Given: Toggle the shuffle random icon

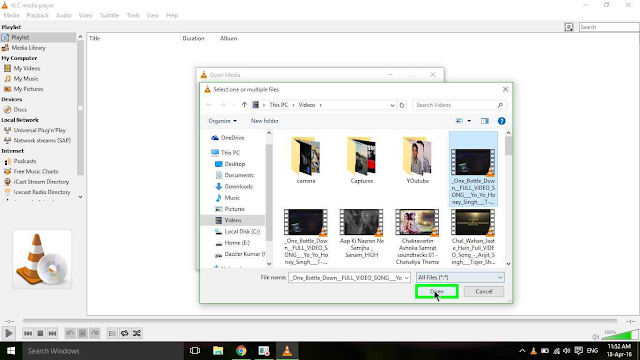Looking at the screenshot, I should [x=137, y=333].
